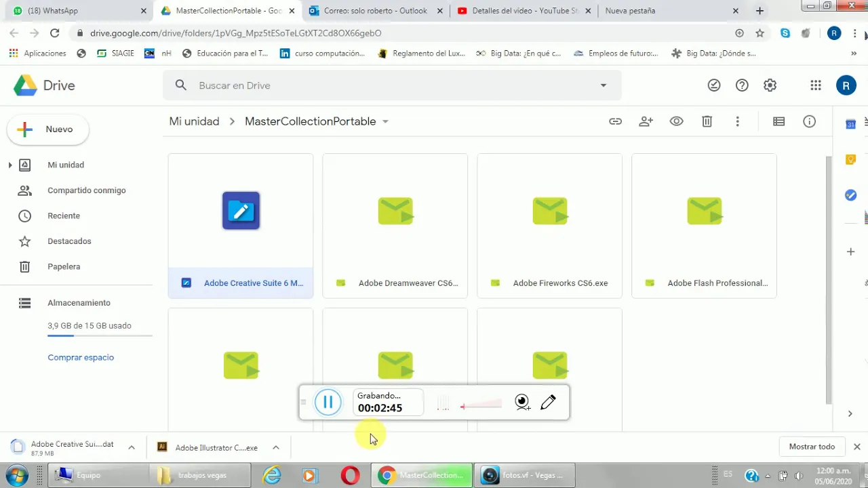Image resolution: width=868 pixels, height=488 pixels.
Task: Open the offline ready checkmark icon
Action: [714, 85]
